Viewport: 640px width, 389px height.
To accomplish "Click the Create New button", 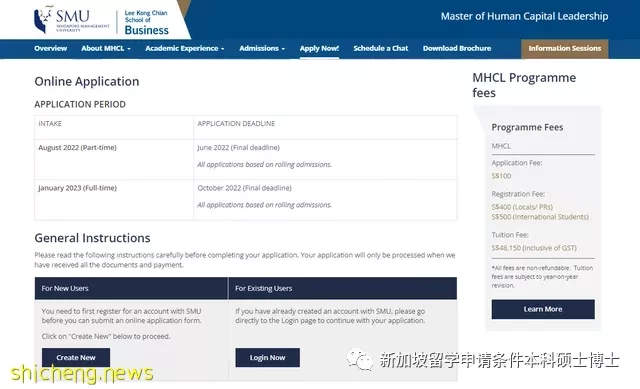I will 76,358.
